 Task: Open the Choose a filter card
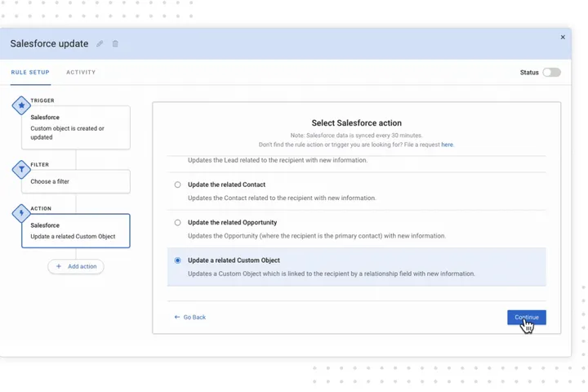click(x=76, y=181)
